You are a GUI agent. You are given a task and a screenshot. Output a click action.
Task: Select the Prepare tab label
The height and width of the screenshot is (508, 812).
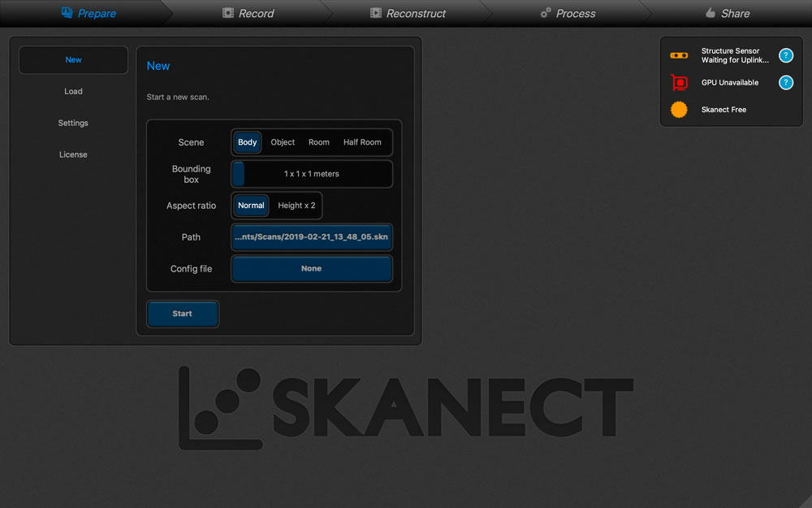97,14
